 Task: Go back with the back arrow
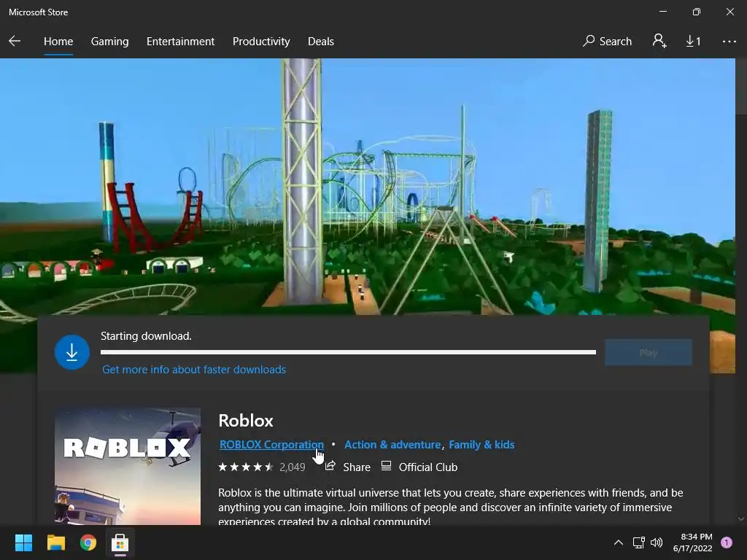point(15,42)
